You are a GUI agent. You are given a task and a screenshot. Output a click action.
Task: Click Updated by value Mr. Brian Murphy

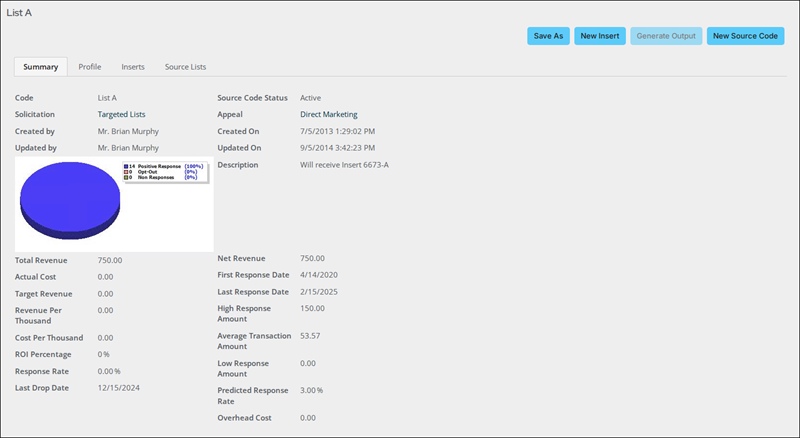tap(128, 148)
